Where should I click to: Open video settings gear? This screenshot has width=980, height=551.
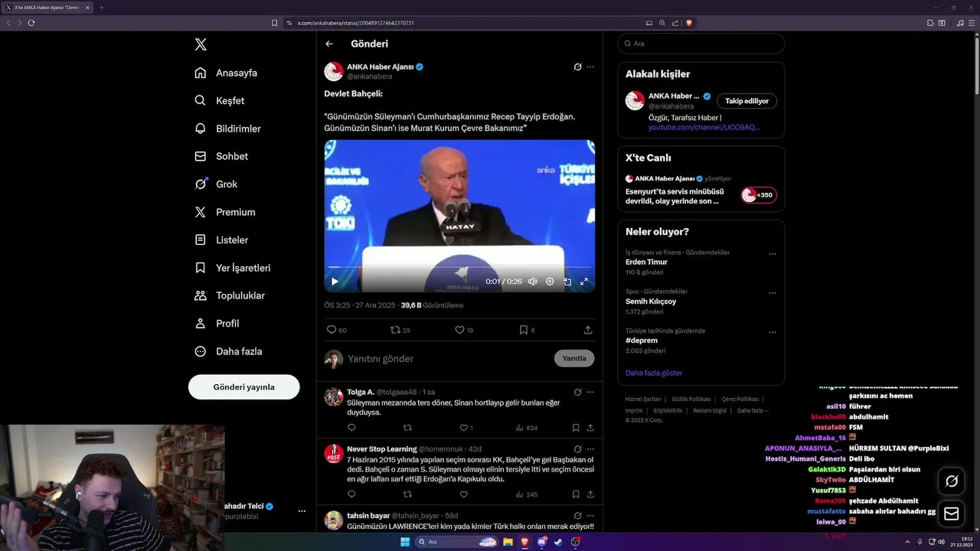click(x=550, y=282)
